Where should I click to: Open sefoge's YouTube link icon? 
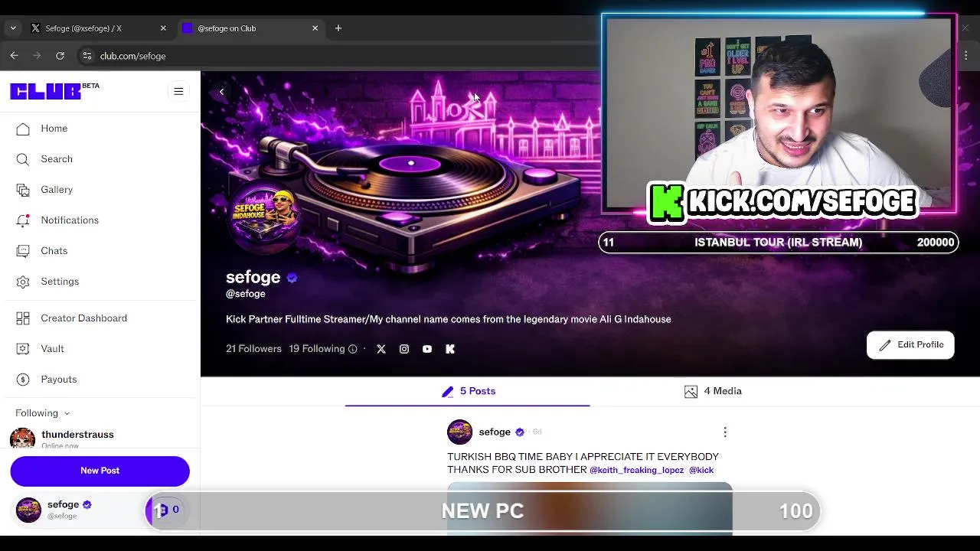427,349
